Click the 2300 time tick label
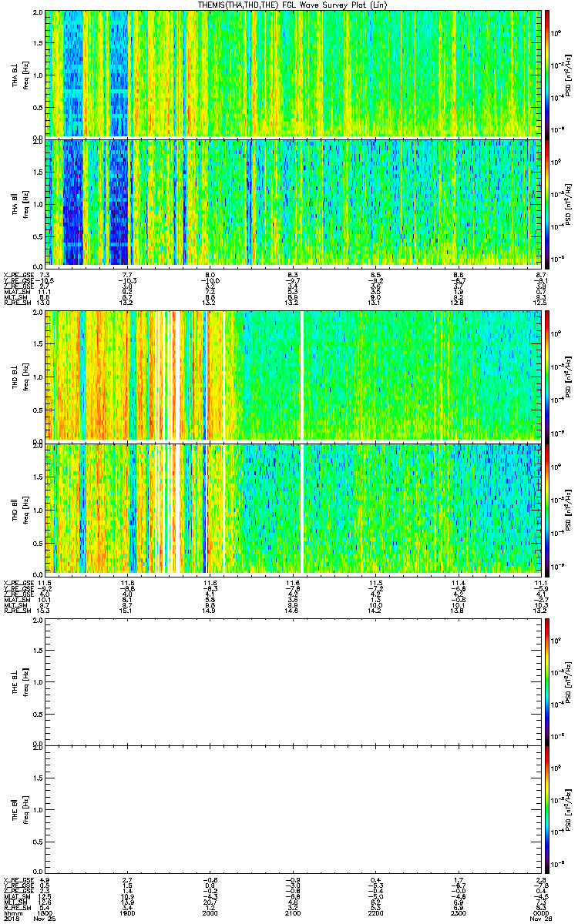This screenshot has height=924, width=578. coord(458,914)
